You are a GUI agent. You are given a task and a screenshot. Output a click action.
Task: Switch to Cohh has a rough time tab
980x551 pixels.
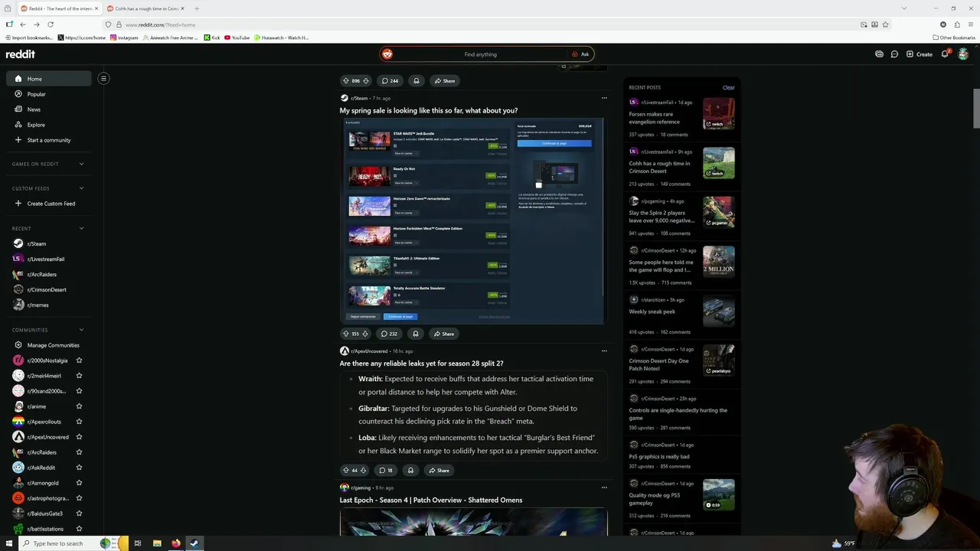tap(145, 8)
